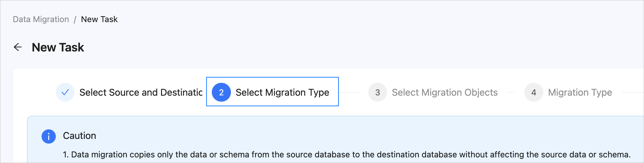The width and height of the screenshot is (644, 163).
Task: Go to Select Source and Destination step
Action: click(x=141, y=92)
